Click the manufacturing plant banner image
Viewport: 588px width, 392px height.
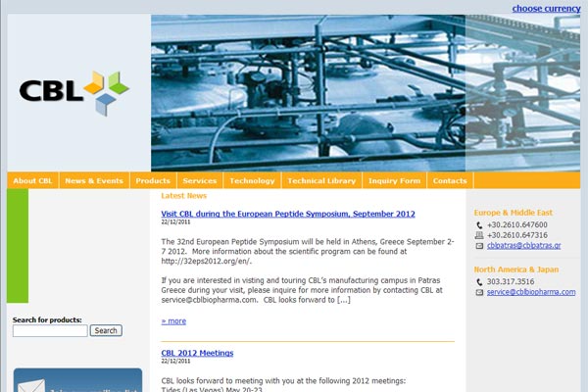click(366, 93)
